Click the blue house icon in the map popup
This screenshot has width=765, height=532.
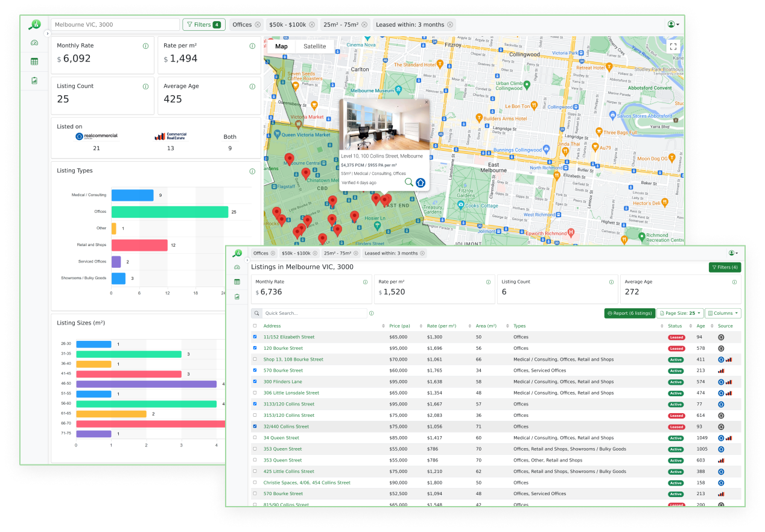[421, 182]
